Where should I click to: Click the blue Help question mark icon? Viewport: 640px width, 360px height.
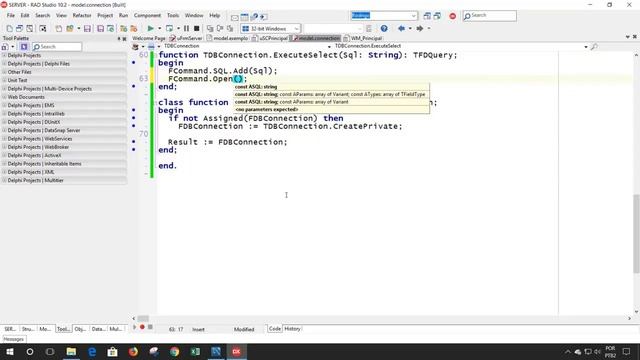384,29
